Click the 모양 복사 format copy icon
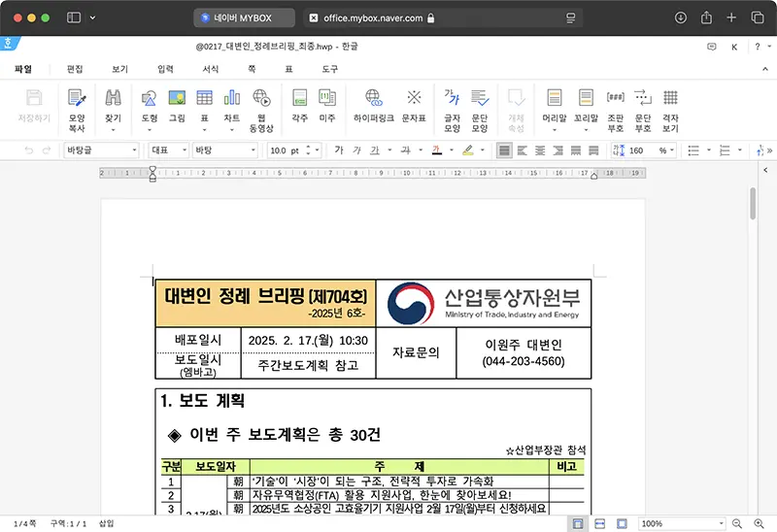This screenshot has width=777, height=532. [77, 110]
